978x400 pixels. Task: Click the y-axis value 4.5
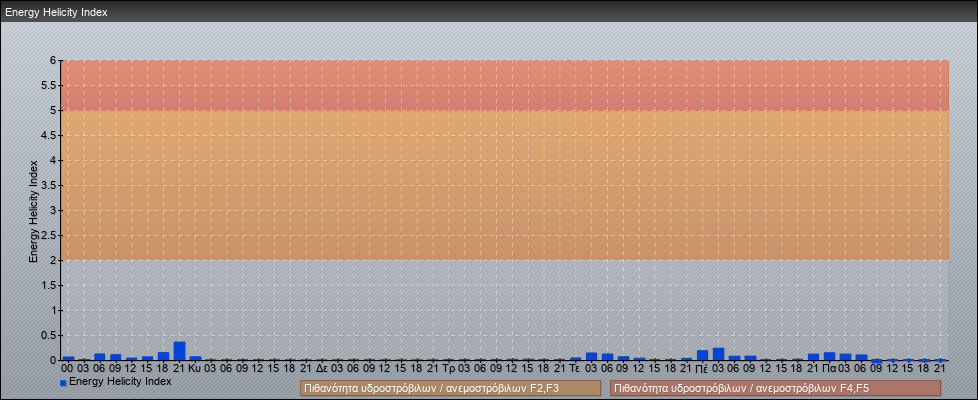point(49,135)
